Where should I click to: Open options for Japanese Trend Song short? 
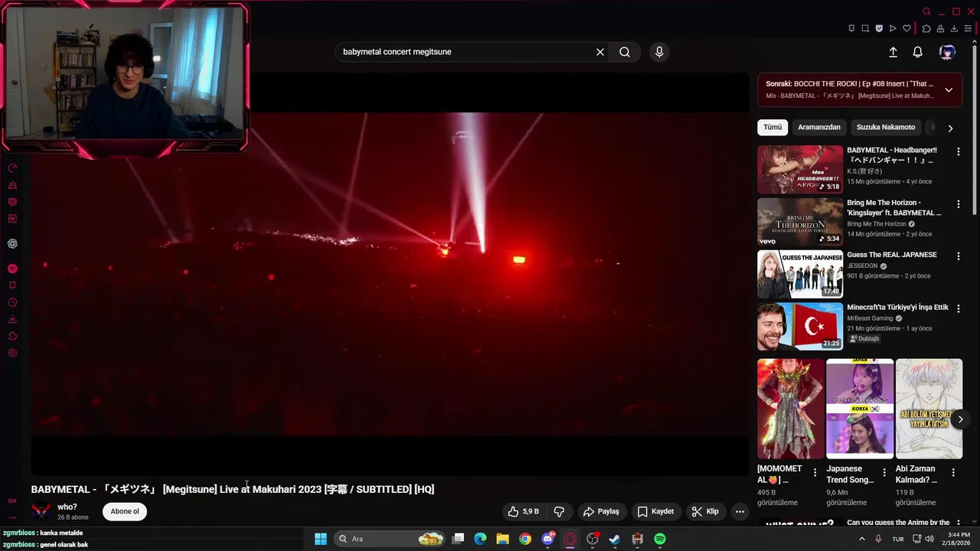click(x=884, y=473)
